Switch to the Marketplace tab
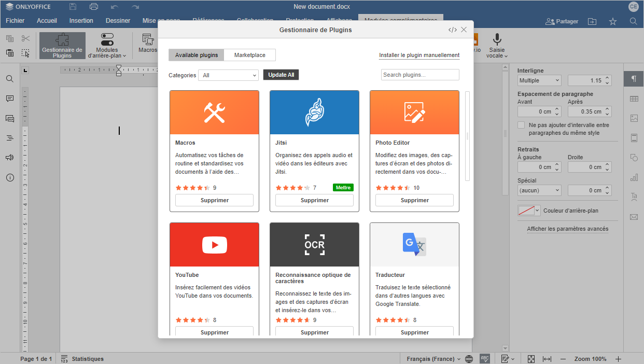Viewport: 644px width, 364px height. coord(250,55)
